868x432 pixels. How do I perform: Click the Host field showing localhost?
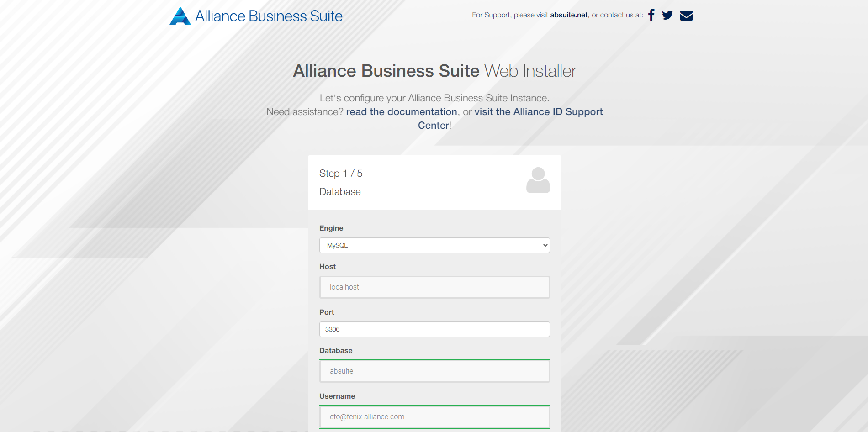tap(434, 287)
